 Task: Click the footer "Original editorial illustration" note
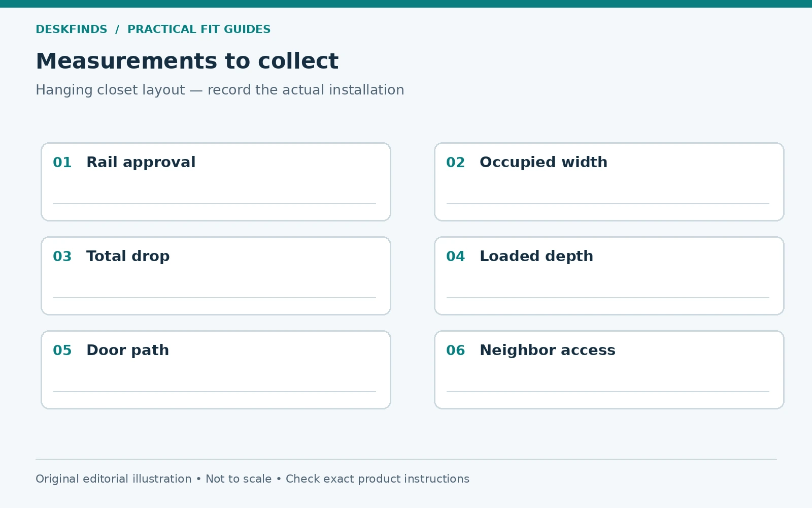pyautogui.click(x=114, y=479)
